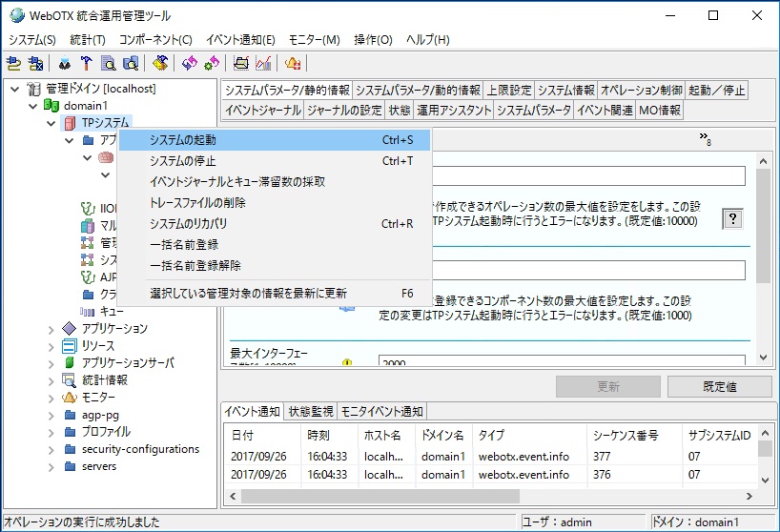Select the キュー item in the tree
The width and height of the screenshot is (780, 532).
[x=111, y=312]
